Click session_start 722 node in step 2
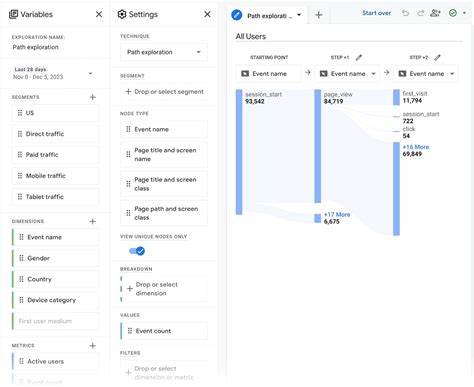 (396, 116)
